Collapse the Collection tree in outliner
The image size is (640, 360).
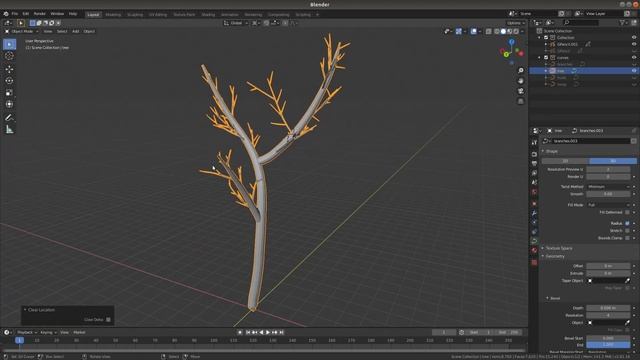point(540,38)
